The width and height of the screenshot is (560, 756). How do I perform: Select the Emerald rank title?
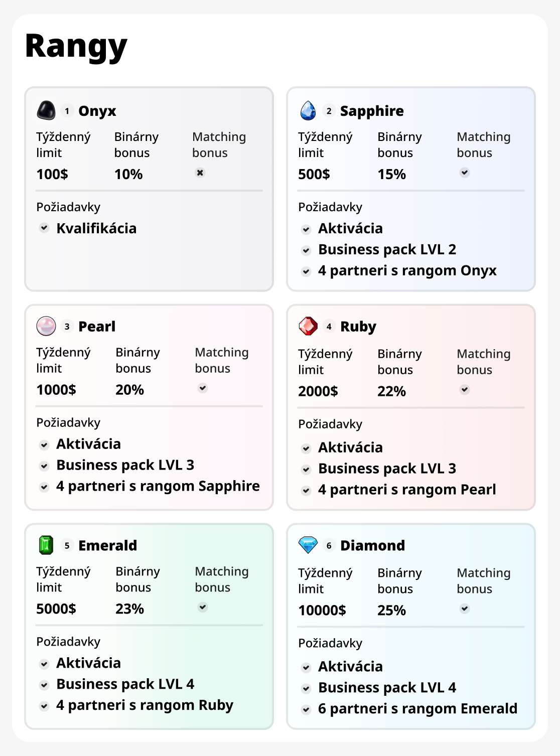click(x=107, y=545)
